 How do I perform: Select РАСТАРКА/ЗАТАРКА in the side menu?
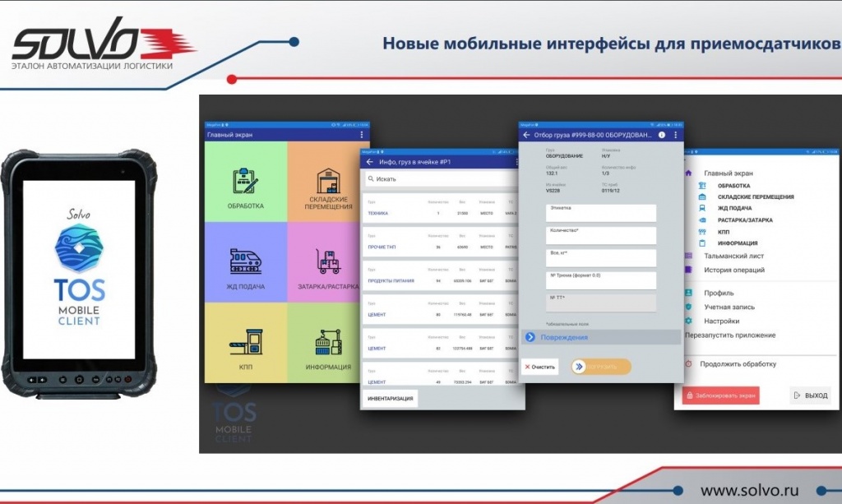point(745,220)
